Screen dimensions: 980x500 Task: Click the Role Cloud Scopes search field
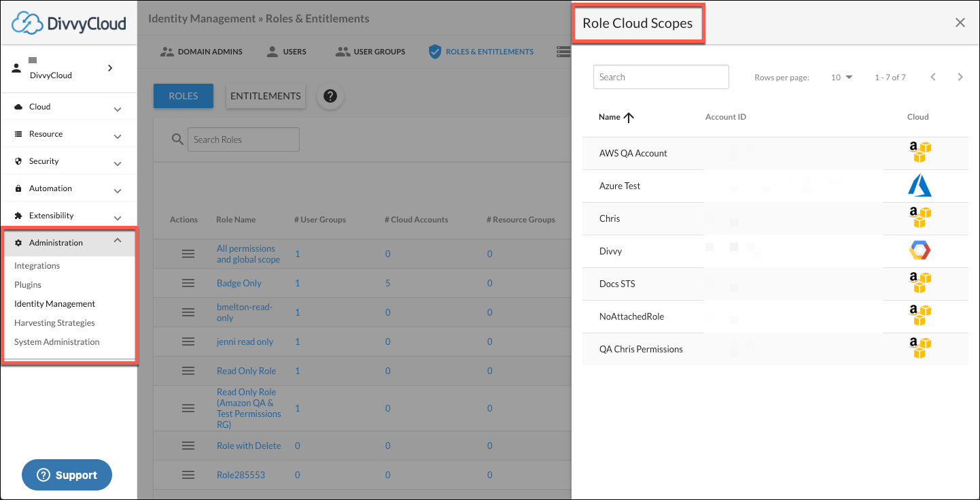(x=661, y=77)
